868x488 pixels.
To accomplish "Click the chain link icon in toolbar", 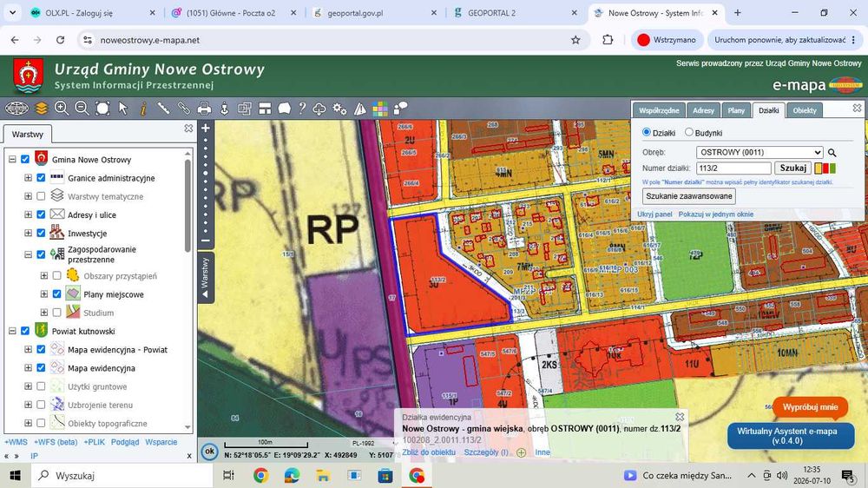I will pos(184,108).
